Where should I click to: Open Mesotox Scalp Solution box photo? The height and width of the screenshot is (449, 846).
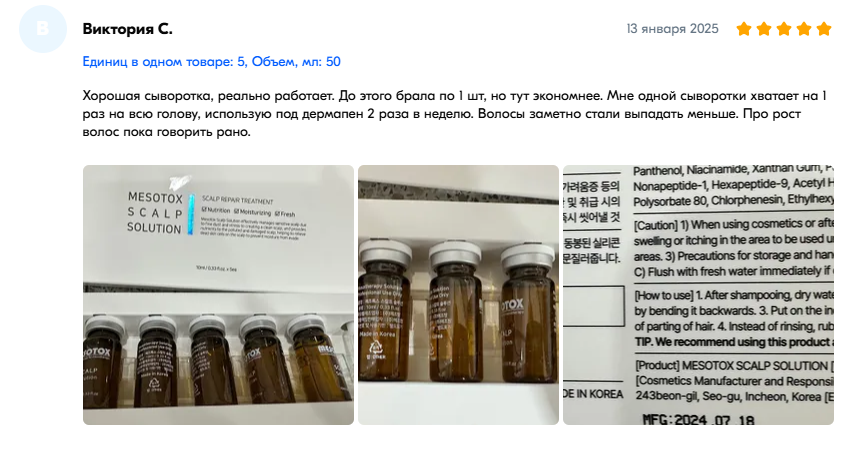(x=219, y=295)
